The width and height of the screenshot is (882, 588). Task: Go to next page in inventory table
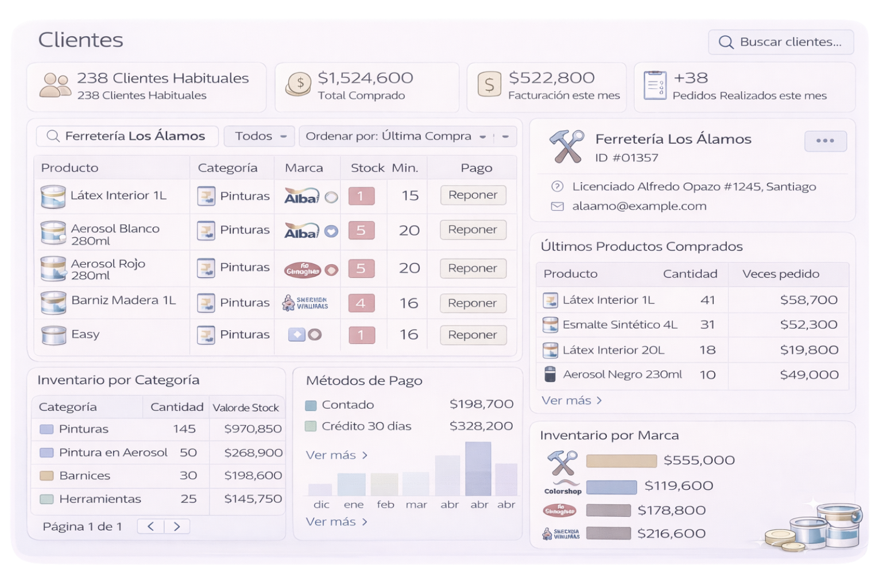pyautogui.click(x=177, y=527)
